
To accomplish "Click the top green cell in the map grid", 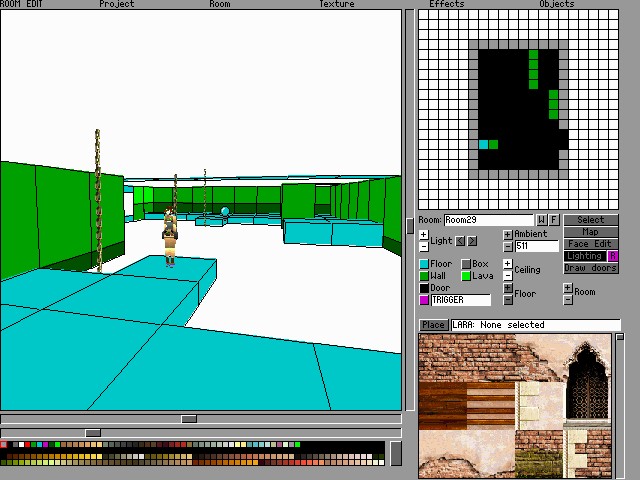I will click(x=533, y=54).
